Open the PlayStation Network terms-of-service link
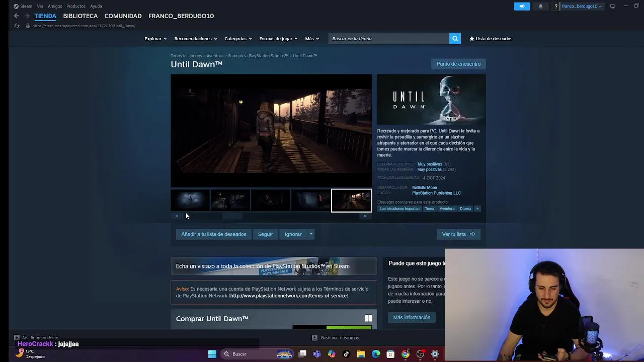Viewport: 644px width, 362px height. [288, 296]
